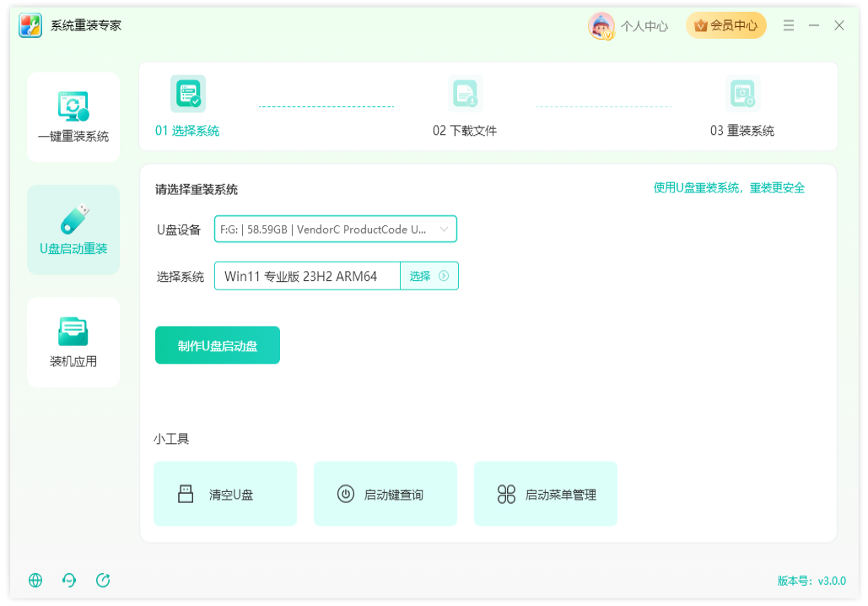This screenshot has width=868, height=606.
Task: Click the 使用U盘重装系统，重装更安全 link
Action: pos(729,188)
